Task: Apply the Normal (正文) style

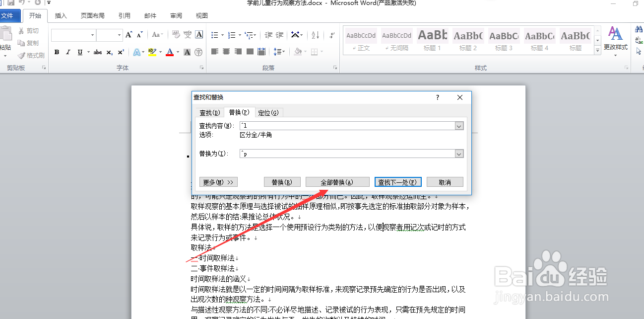Action: tap(361, 40)
